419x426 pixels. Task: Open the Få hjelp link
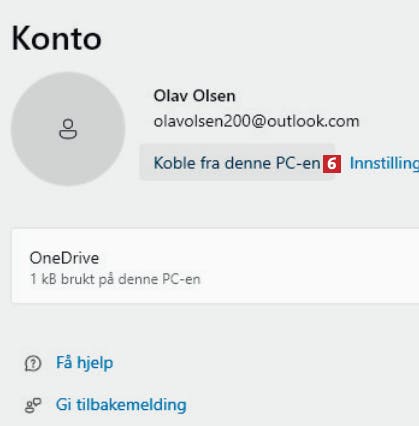84,363
